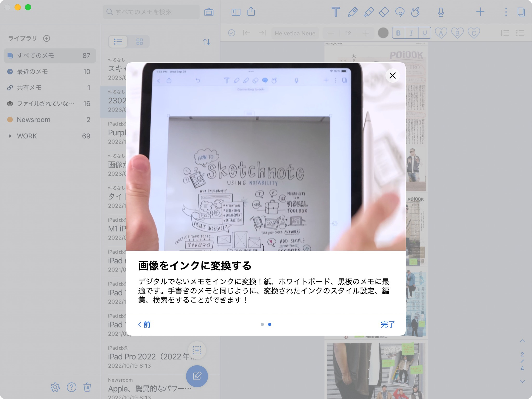This screenshot has height=399, width=532.
Task: Increase indent with indent icon
Action: pos(262,33)
